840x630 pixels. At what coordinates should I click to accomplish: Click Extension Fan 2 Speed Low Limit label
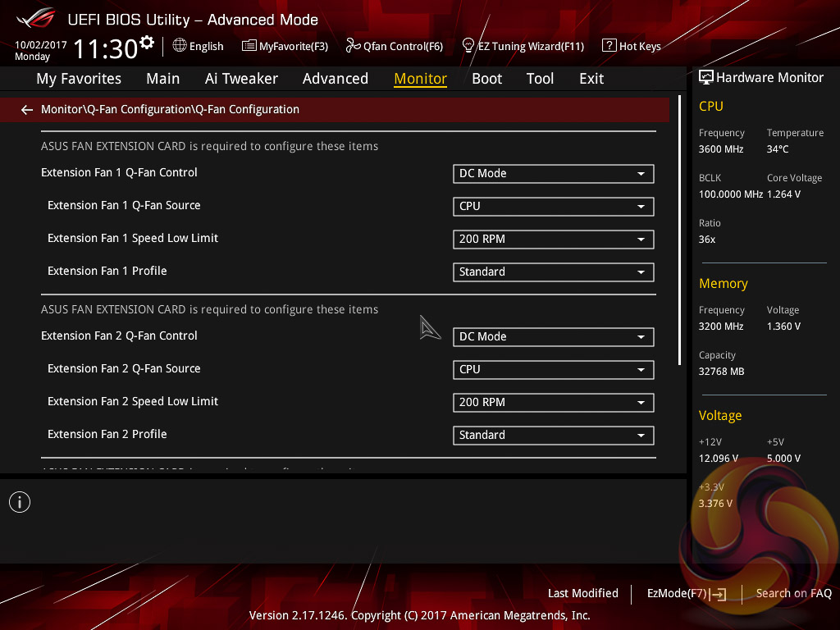[x=133, y=401]
